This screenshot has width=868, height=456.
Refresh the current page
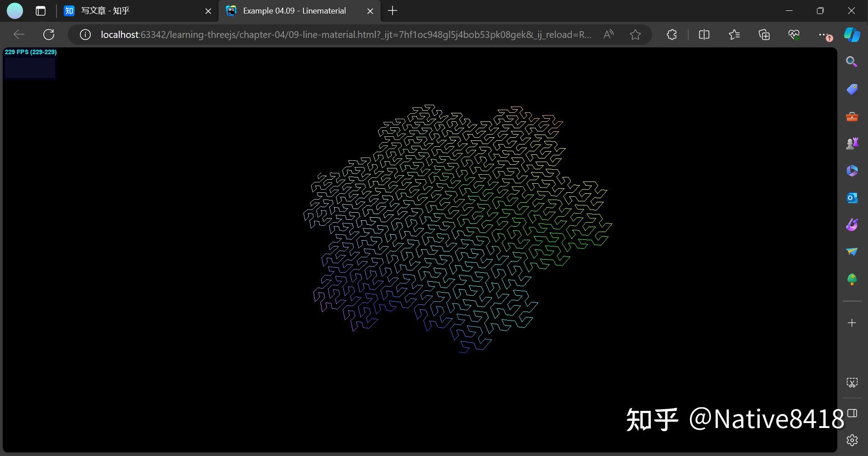(x=49, y=35)
